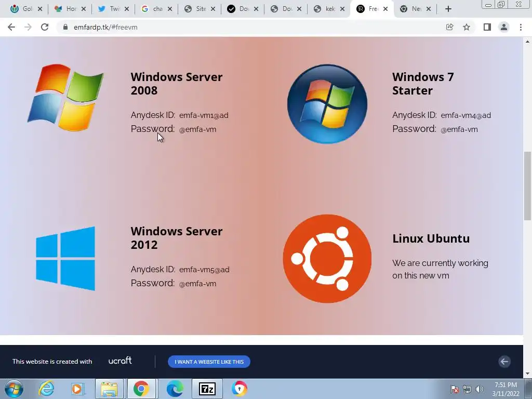
Task: Close the active 'Fre' tab
Action: tap(385, 9)
